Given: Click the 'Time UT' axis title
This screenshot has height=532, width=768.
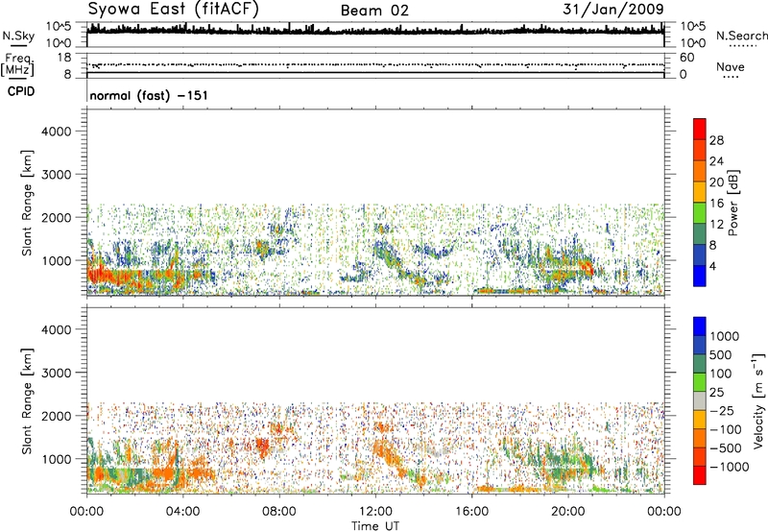Looking at the screenshot, I should pos(375,526).
